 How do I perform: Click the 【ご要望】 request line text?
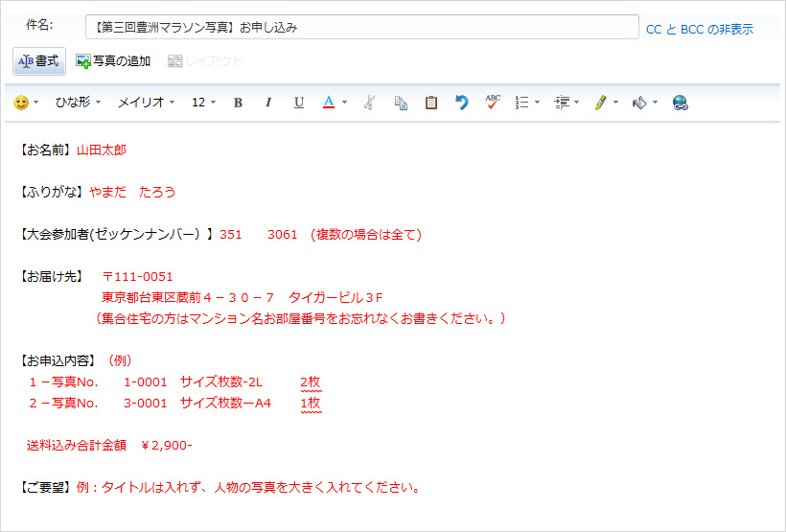pyautogui.click(x=220, y=487)
